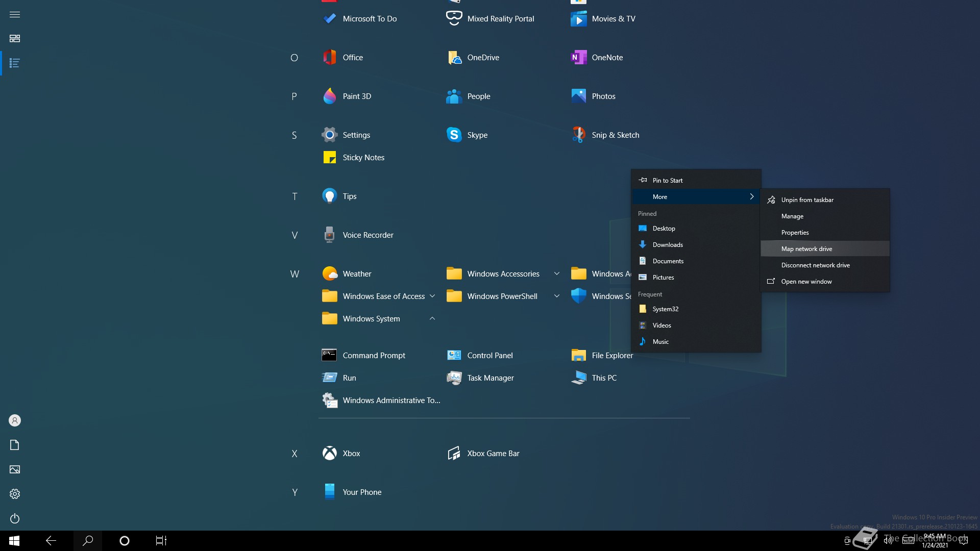Launch Command Prompt
Screen dimensions: 980x551
(364, 356)
